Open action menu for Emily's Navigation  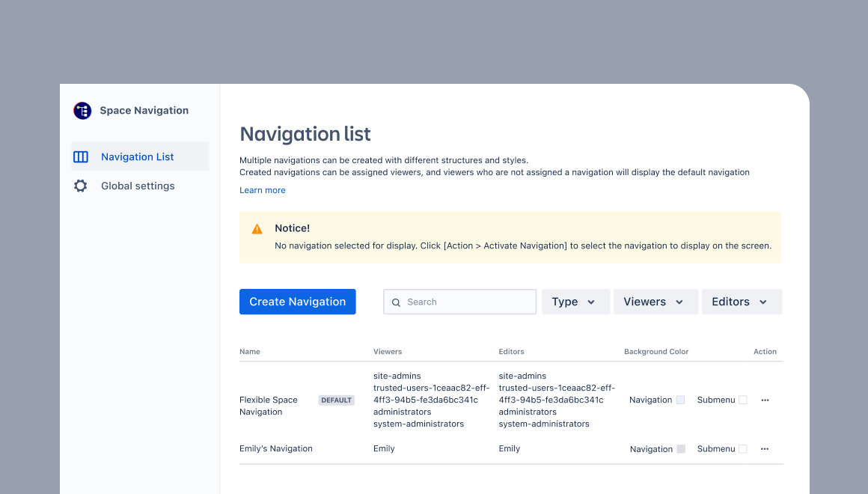pos(765,449)
